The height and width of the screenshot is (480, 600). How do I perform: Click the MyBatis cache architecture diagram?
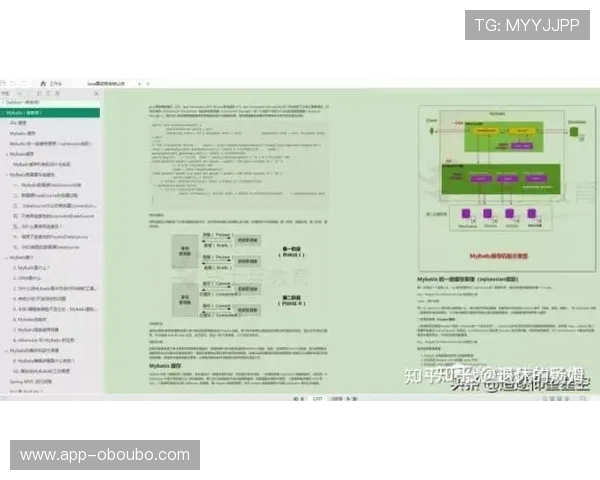click(507, 188)
